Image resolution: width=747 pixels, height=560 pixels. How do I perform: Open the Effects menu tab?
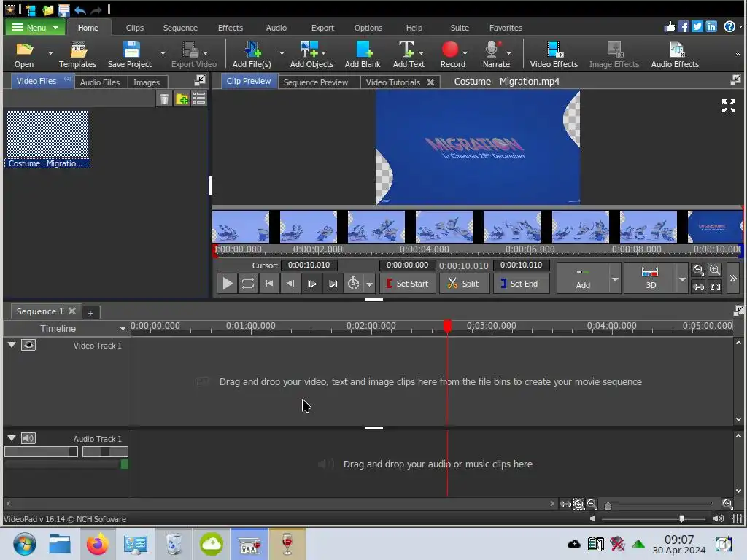230,28
